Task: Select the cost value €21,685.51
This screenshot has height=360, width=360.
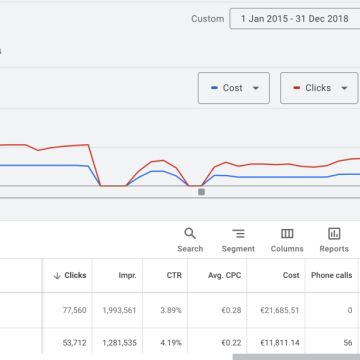Action: click(280, 310)
